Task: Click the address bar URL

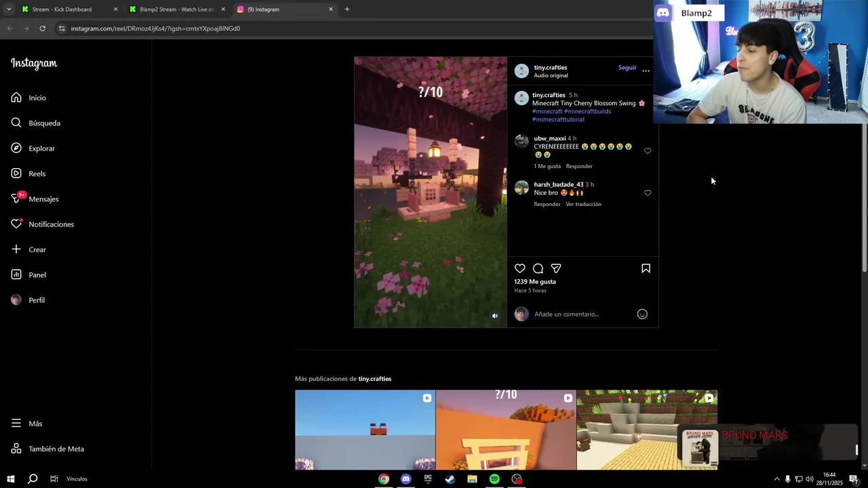Action: pyautogui.click(x=155, y=28)
